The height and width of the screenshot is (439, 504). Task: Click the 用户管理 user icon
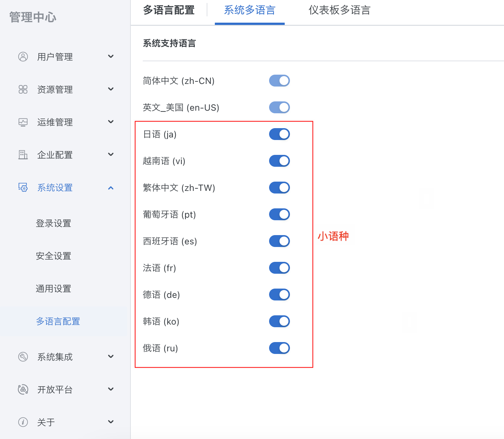(x=23, y=57)
